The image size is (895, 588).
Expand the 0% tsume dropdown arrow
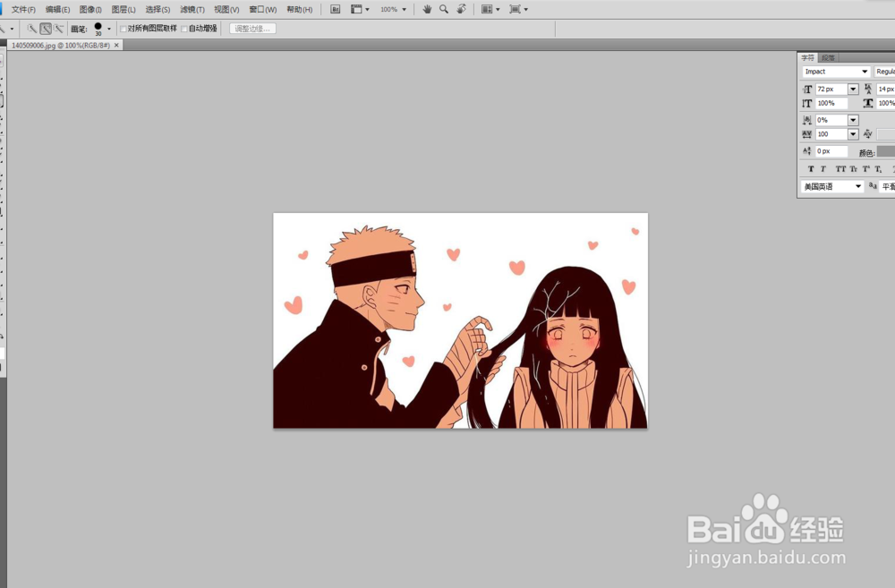click(x=853, y=120)
